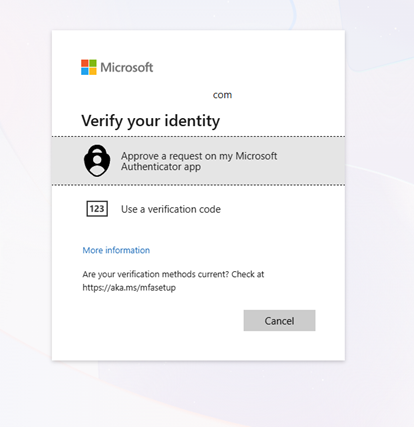Click the Microsoft four-square logo
Image resolution: width=414 pixels, height=427 pixels.
pos(89,67)
